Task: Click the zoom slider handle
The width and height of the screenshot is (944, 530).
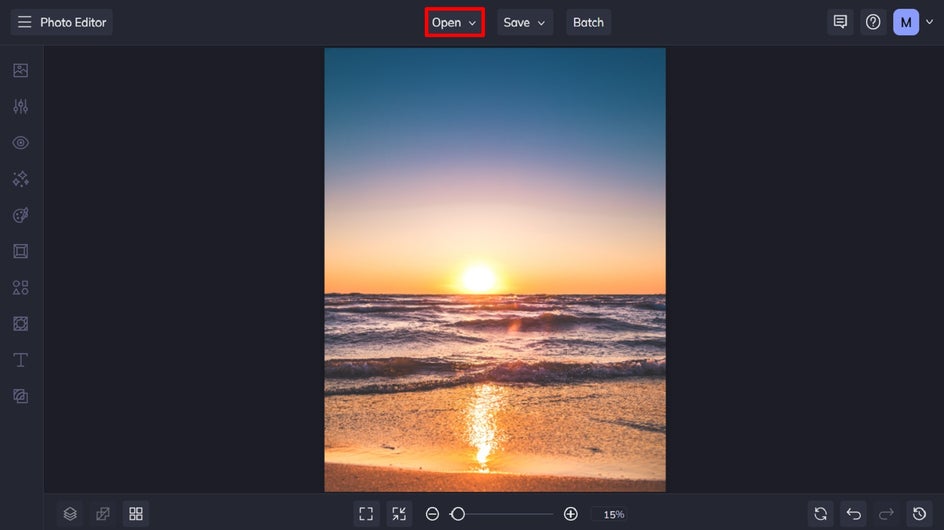Action: coord(458,514)
